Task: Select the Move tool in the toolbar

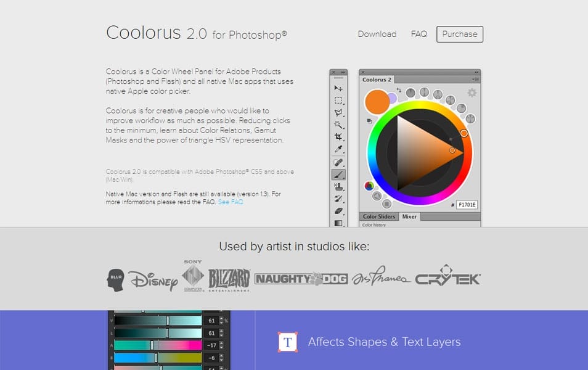Action: 338,89
